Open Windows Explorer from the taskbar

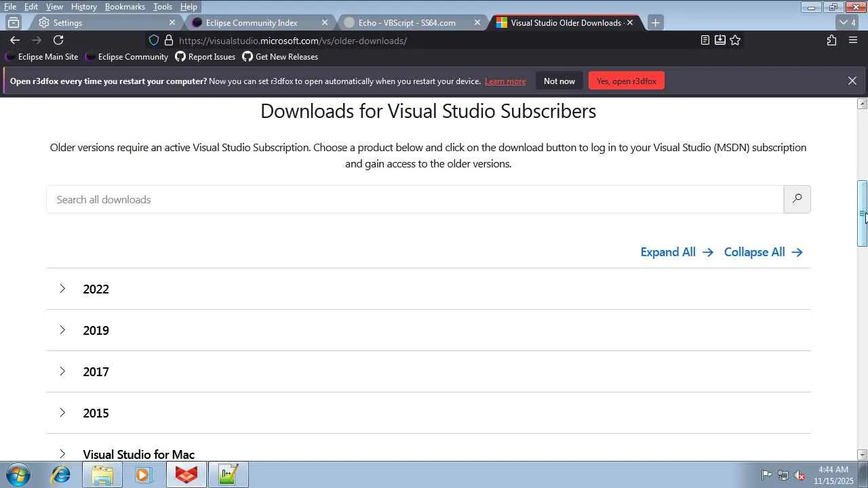(x=102, y=474)
